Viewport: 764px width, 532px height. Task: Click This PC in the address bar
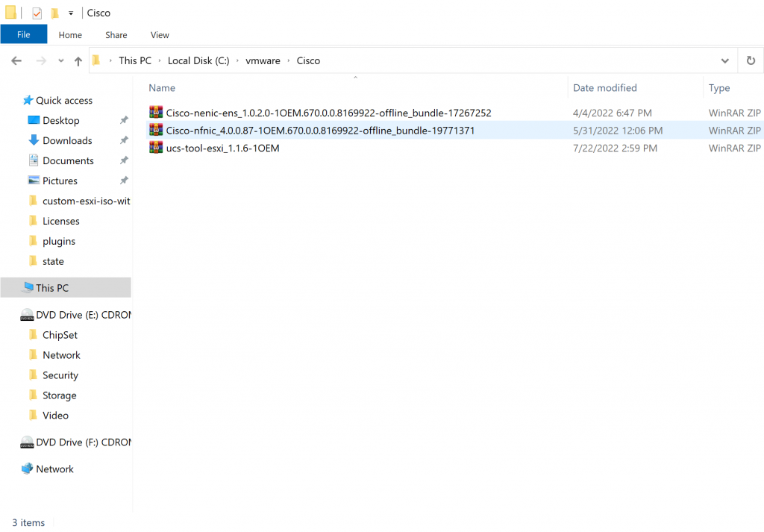[x=135, y=60]
